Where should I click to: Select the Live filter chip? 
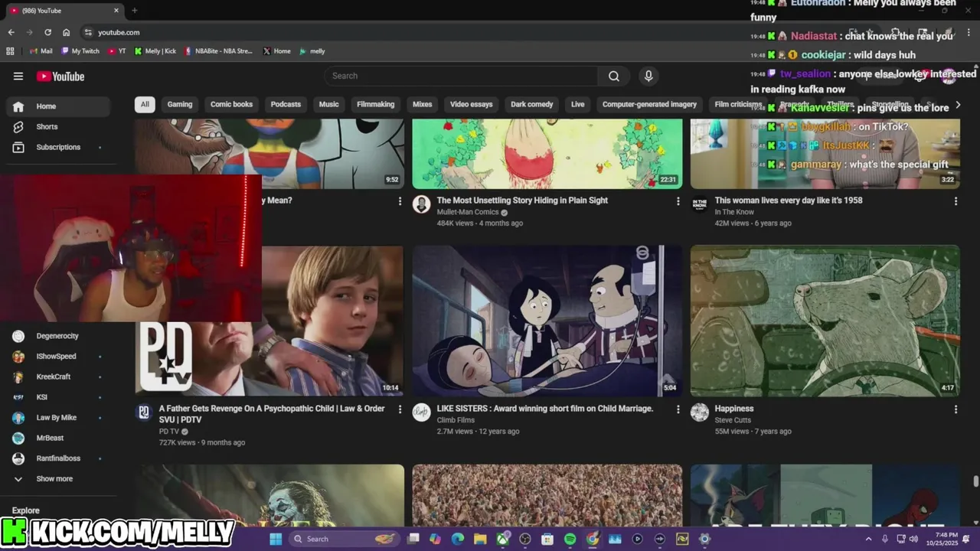point(577,104)
